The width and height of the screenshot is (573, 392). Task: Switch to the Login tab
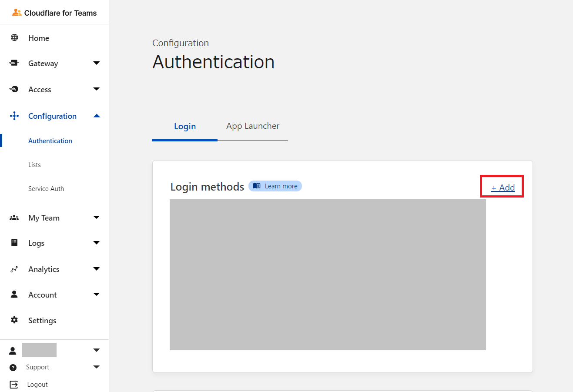tap(185, 126)
